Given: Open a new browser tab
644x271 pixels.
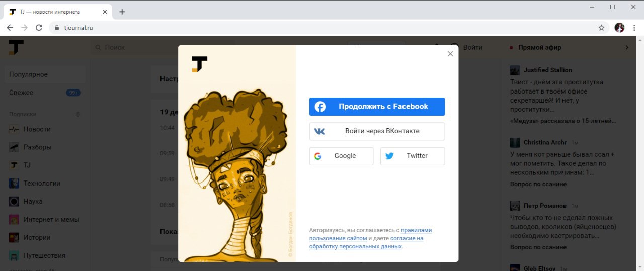Looking at the screenshot, I should click(x=122, y=12).
